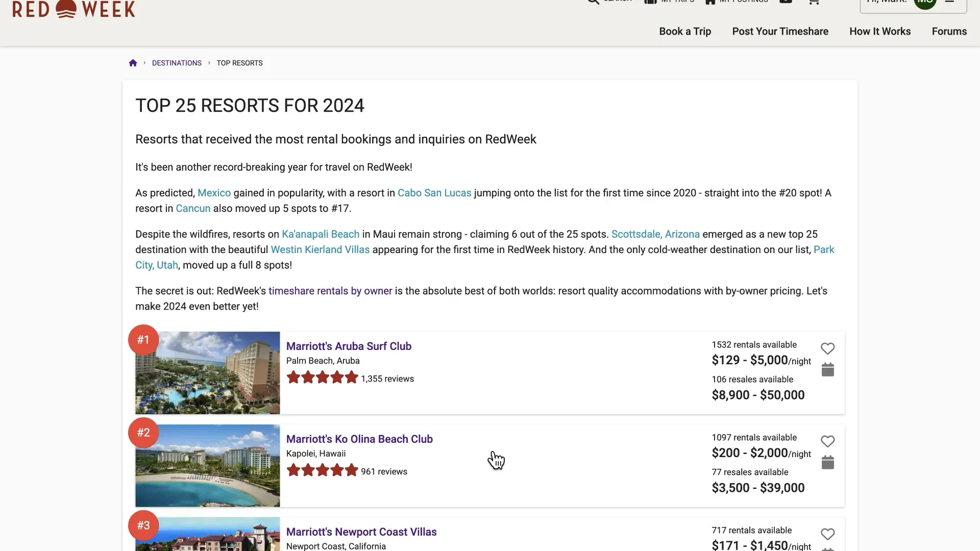Click the #3 rank badge
Viewport: 980px width, 551px height.
143,525
